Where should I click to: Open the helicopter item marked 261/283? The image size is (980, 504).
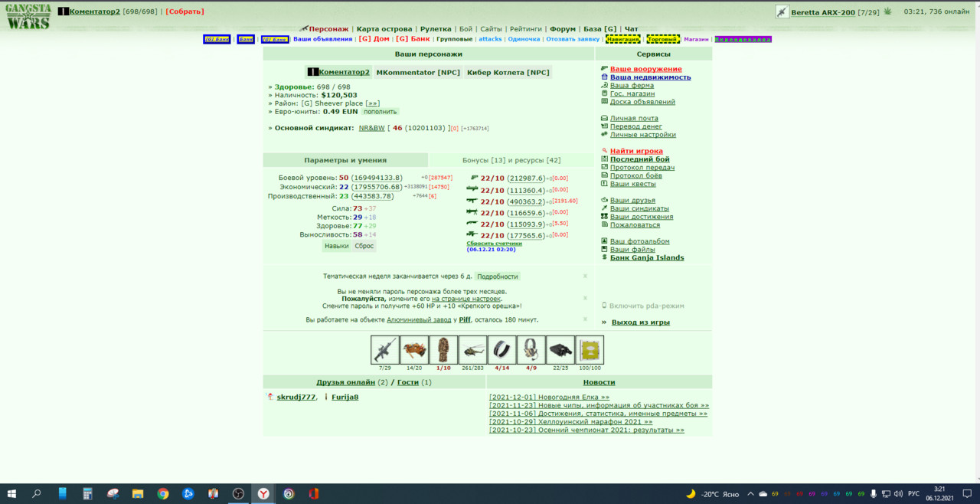click(472, 350)
